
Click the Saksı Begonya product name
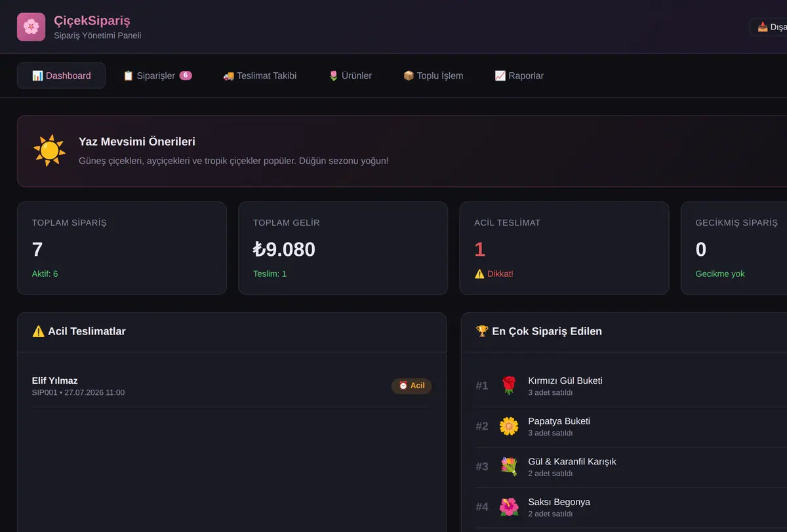point(559,502)
